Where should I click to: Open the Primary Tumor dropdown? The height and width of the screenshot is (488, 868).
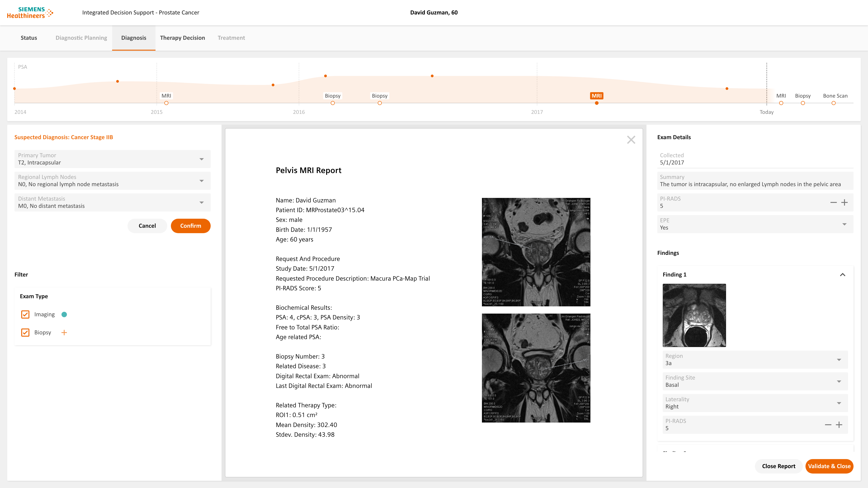(x=113, y=159)
